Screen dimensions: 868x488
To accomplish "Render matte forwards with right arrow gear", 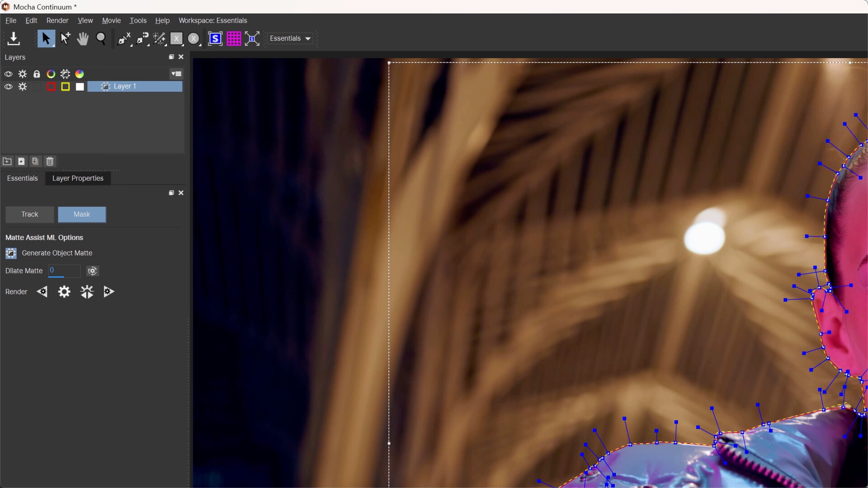I will pos(109,292).
